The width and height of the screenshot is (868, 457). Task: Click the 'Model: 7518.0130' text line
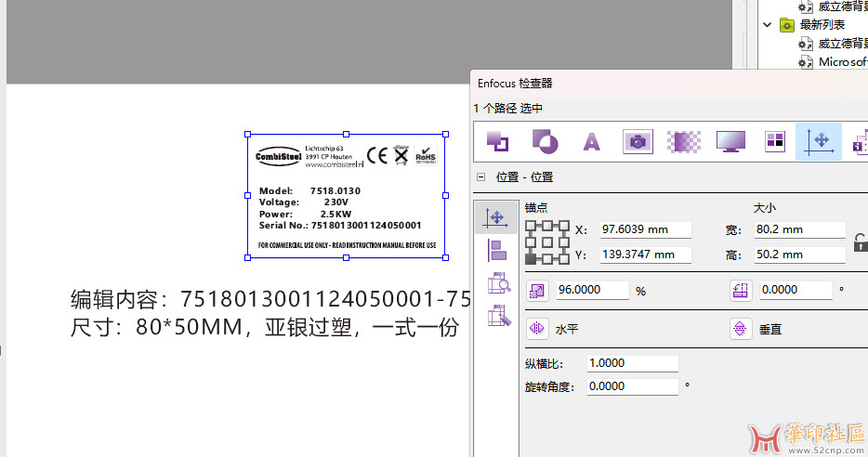(x=309, y=190)
